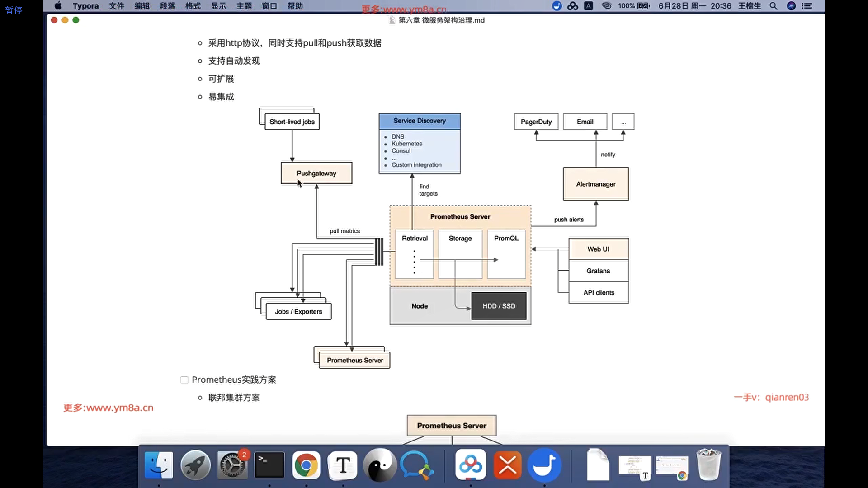This screenshot has width=868, height=488.
Task: Open the 段落 menu
Action: click(167, 6)
